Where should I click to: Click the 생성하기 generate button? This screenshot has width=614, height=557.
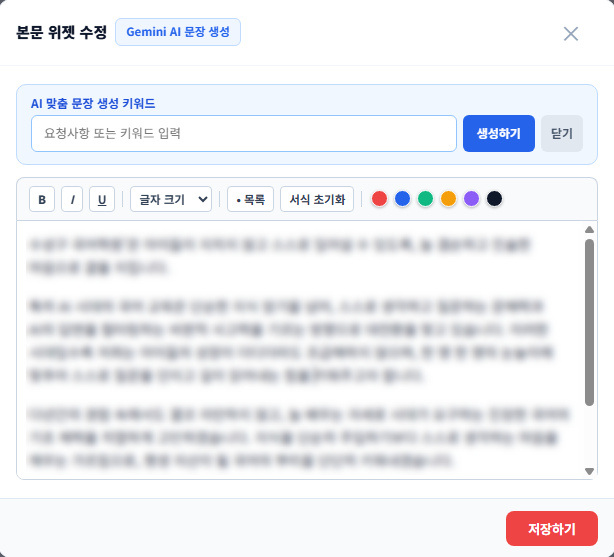click(x=498, y=133)
